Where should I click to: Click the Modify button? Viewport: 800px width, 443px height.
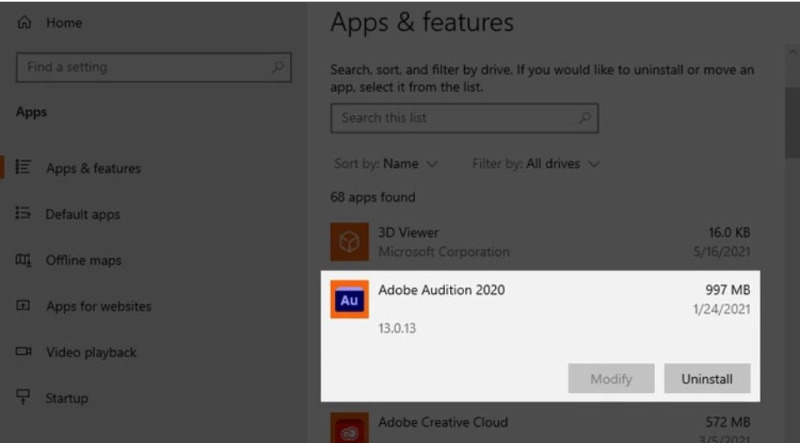(x=611, y=379)
